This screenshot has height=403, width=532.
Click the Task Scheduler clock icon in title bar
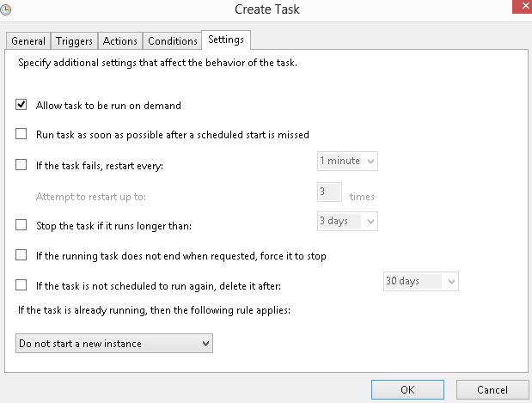(x=7, y=8)
